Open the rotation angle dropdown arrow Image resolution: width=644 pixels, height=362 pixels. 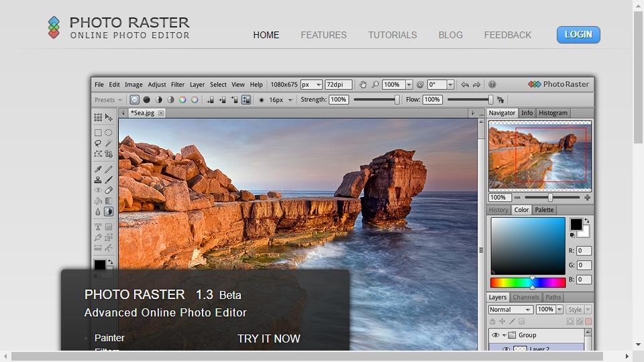click(451, 84)
